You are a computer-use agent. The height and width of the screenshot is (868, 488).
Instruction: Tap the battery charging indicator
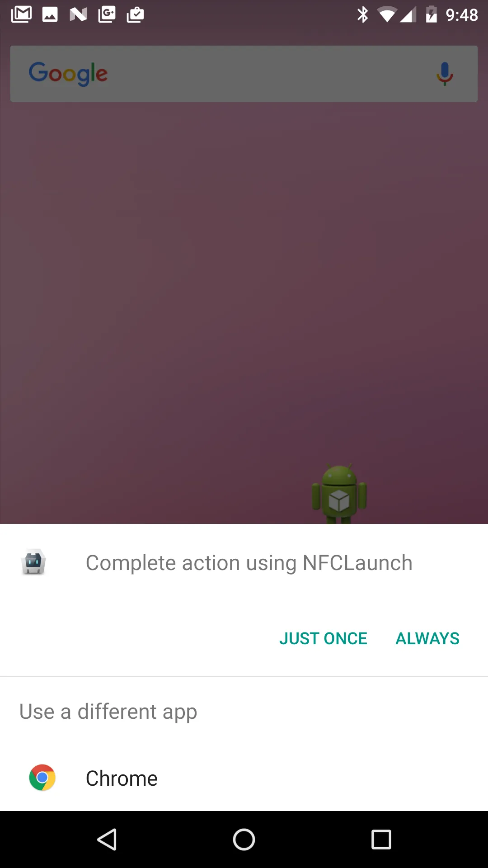click(431, 14)
